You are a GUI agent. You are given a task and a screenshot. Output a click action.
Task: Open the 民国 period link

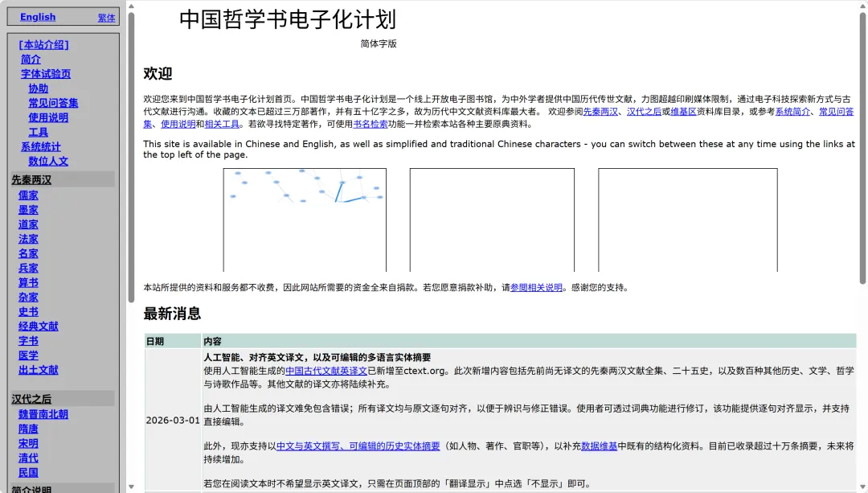[x=28, y=473]
